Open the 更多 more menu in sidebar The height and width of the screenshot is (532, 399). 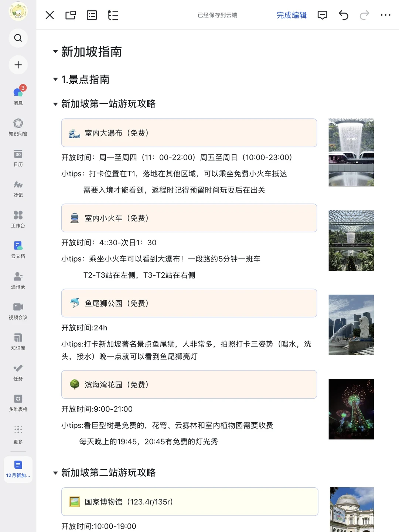17,430
